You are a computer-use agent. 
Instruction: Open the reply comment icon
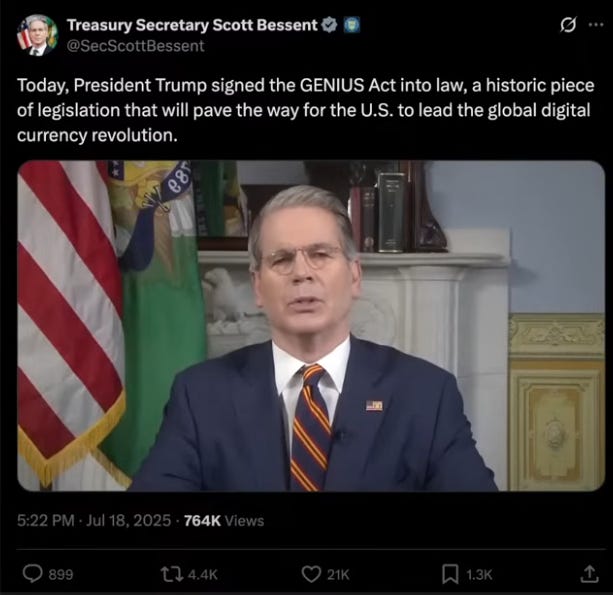point(32,573)
